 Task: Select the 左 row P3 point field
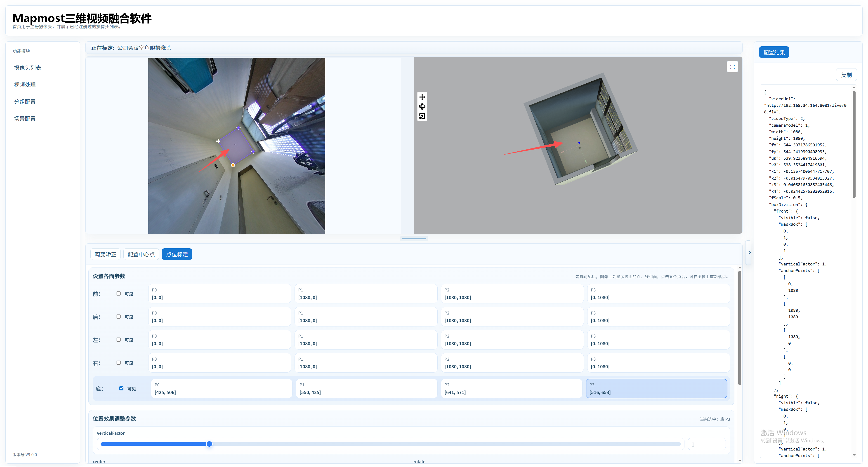[658, 340]
